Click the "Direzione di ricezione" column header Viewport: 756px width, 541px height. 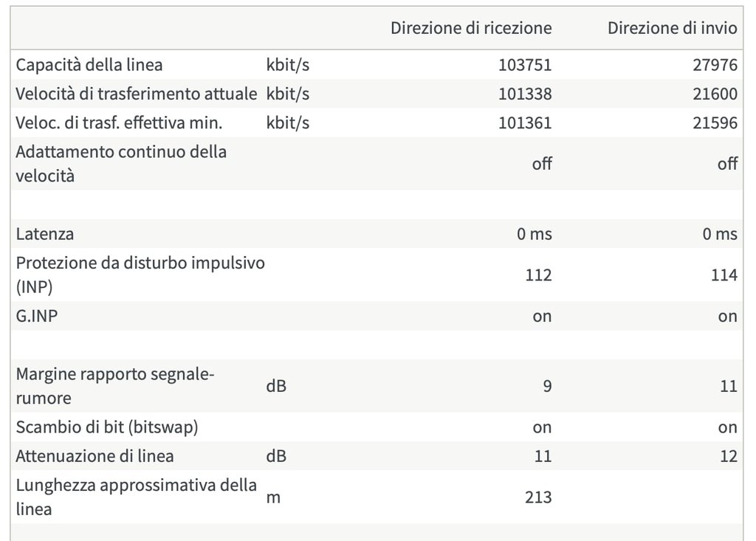(x=471, y=28)
